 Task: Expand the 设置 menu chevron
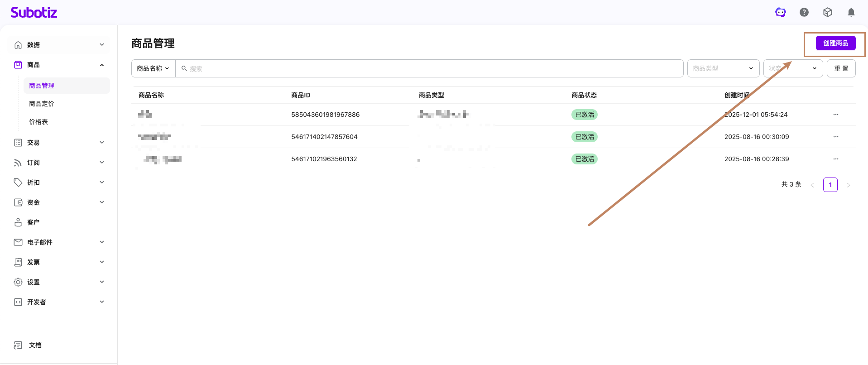point(102,282)
